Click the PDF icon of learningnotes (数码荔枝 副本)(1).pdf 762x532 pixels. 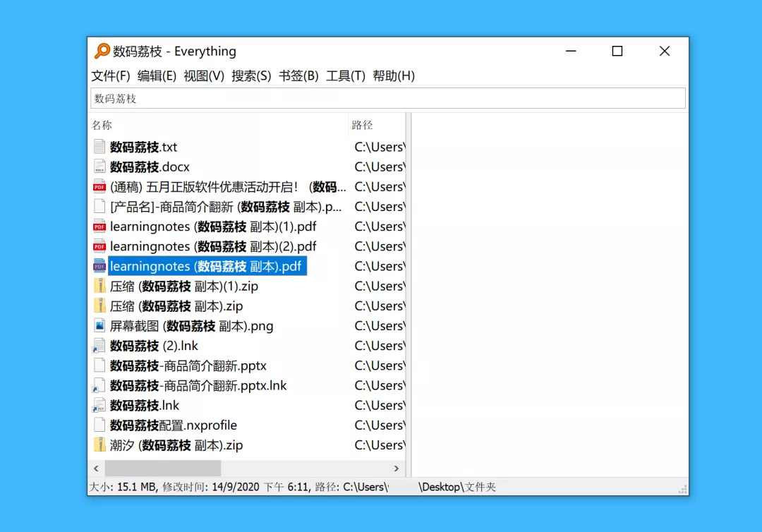click(x=99, y=226)
